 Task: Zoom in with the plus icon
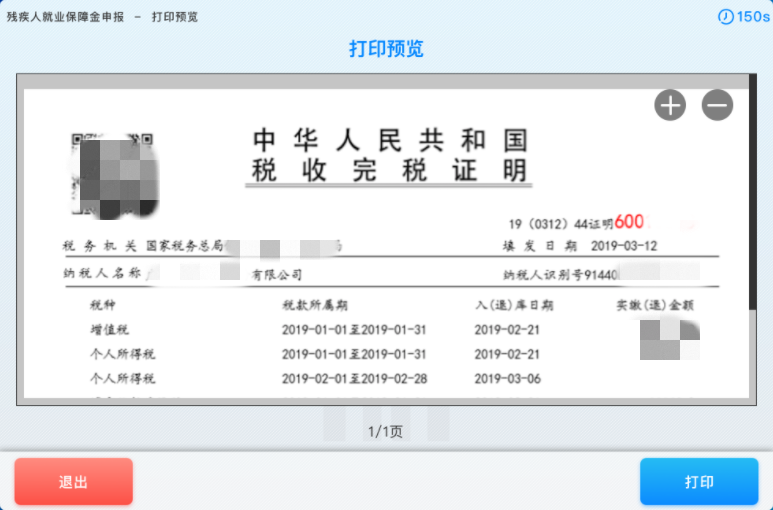[670, 105]
